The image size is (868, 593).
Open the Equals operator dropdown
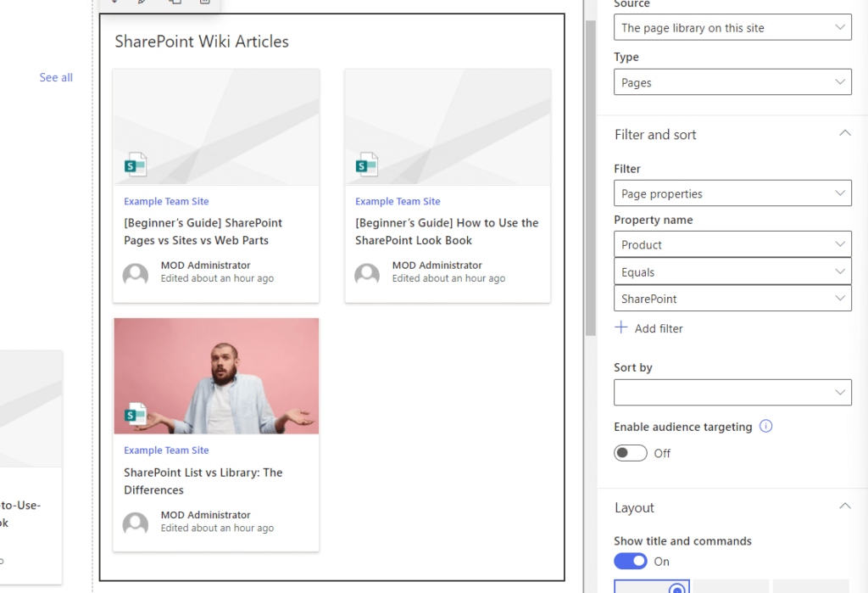732,271
